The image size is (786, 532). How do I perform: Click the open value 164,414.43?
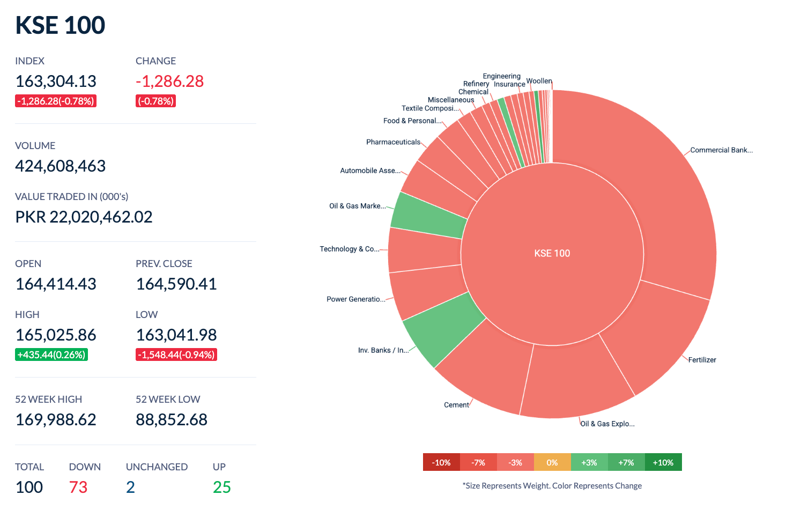click(56, 284)
